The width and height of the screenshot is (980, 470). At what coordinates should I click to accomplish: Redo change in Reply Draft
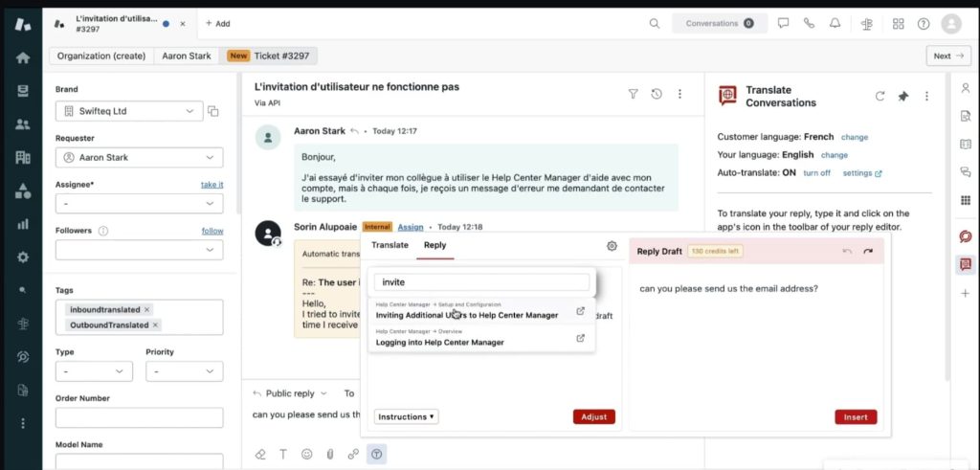tap(867, 251)
